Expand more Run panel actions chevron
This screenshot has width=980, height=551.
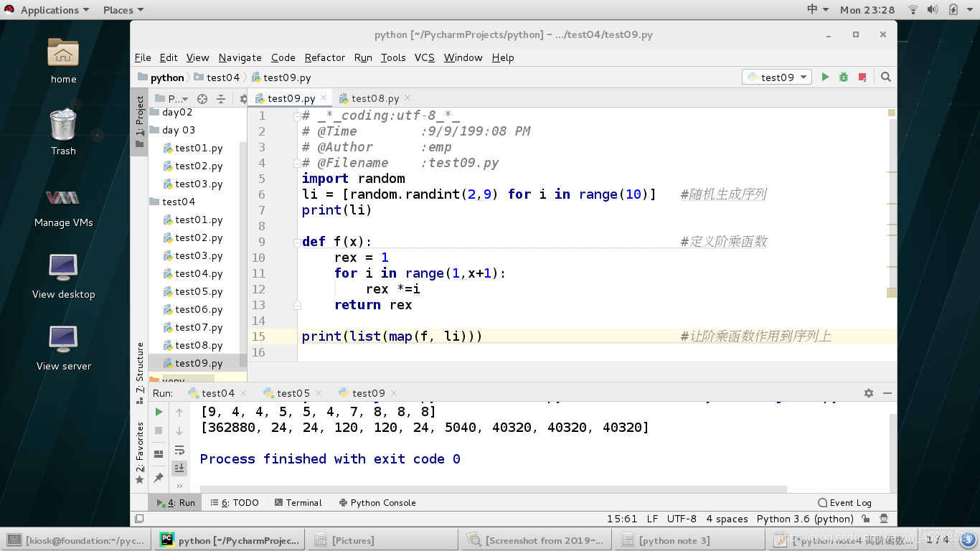(x=179, y=486)
